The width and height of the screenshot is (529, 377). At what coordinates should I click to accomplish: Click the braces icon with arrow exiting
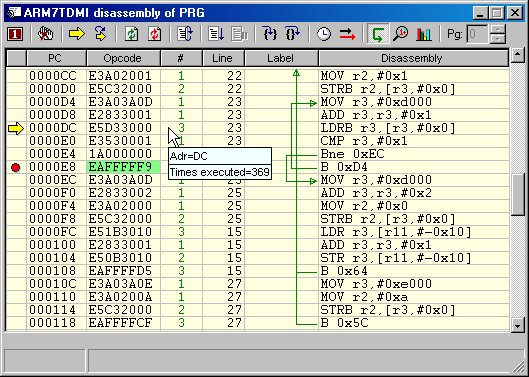point(293,34)
